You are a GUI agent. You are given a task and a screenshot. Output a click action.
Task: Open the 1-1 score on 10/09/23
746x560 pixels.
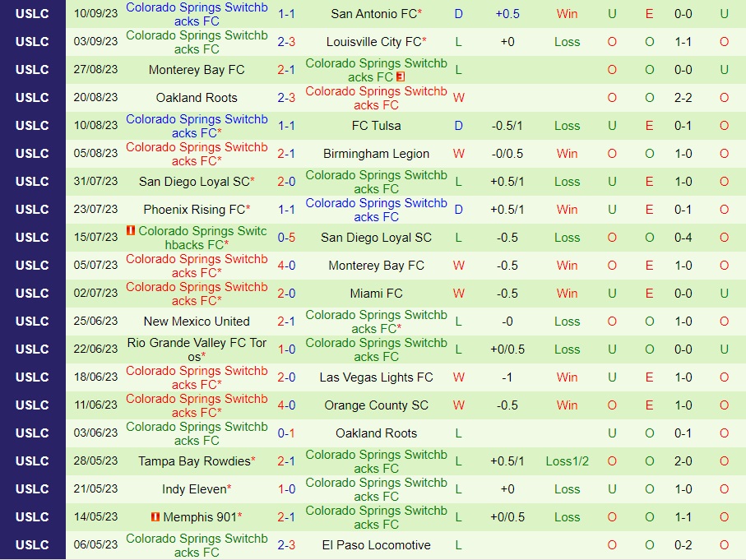pos(286,14)
